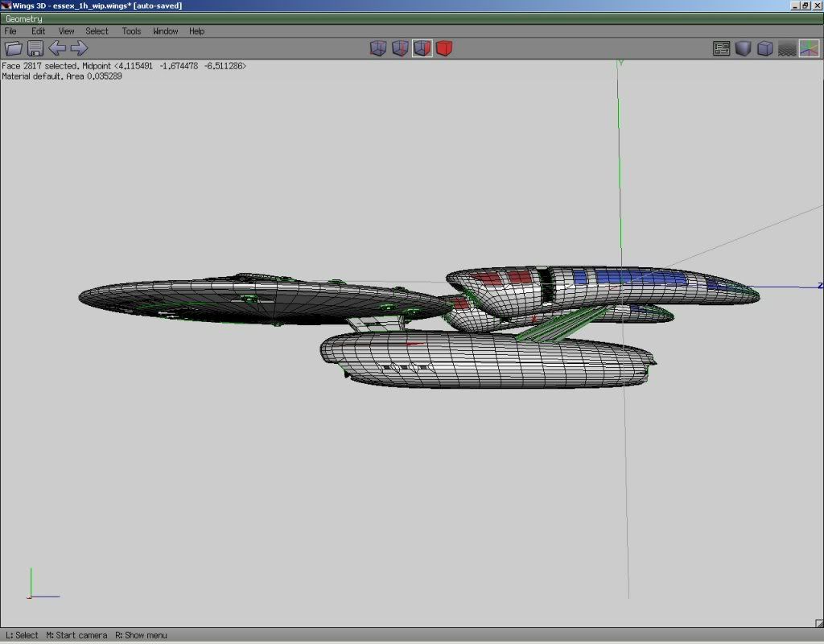Open the Tools menu
Viewport: 824px width, 644px height.
pyautogui.click(x=131, y=31)
